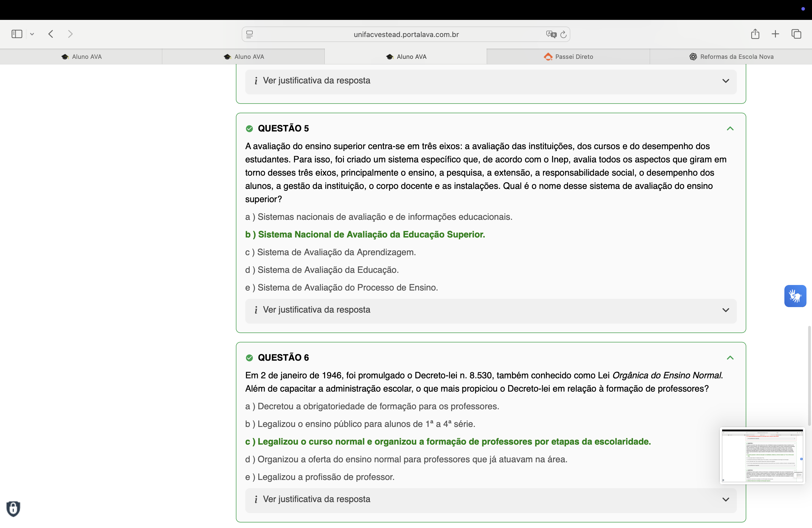This screenshot has height=528, width=812.
Task: Select option c) Sistema de Avaliação da Aprendizagem
Action: point(330,252)
